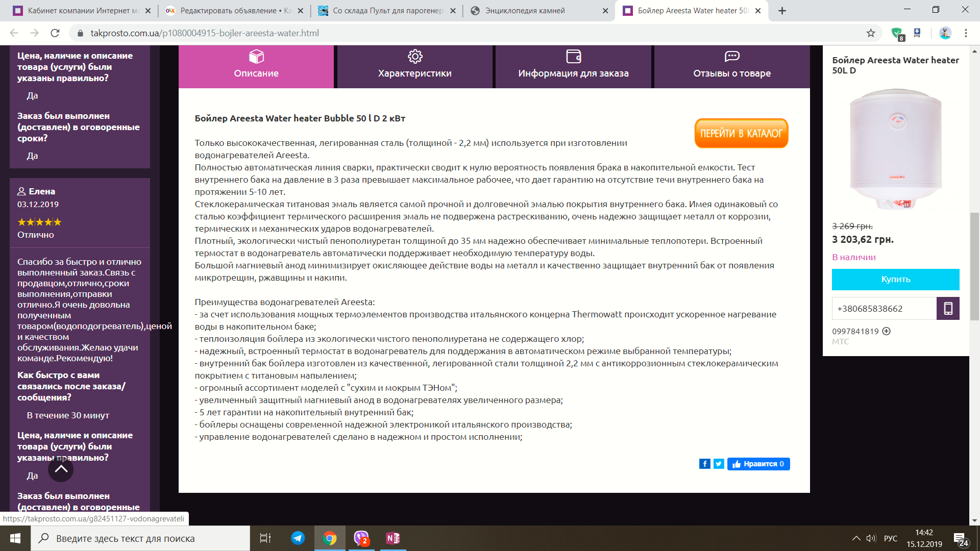Screen dimensions: 980x551
Task: Click the Windows taskbar search box
Action: click(x=140, y=538)
